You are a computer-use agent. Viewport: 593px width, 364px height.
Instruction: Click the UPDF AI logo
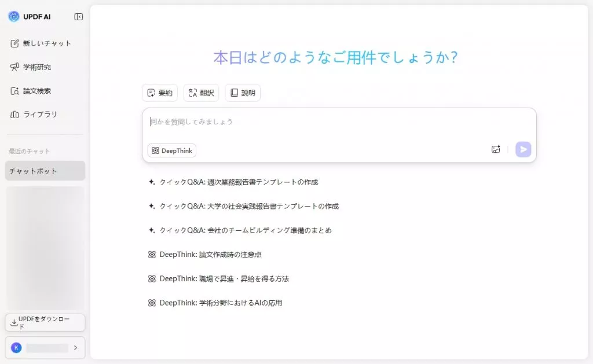coord(29,17)
